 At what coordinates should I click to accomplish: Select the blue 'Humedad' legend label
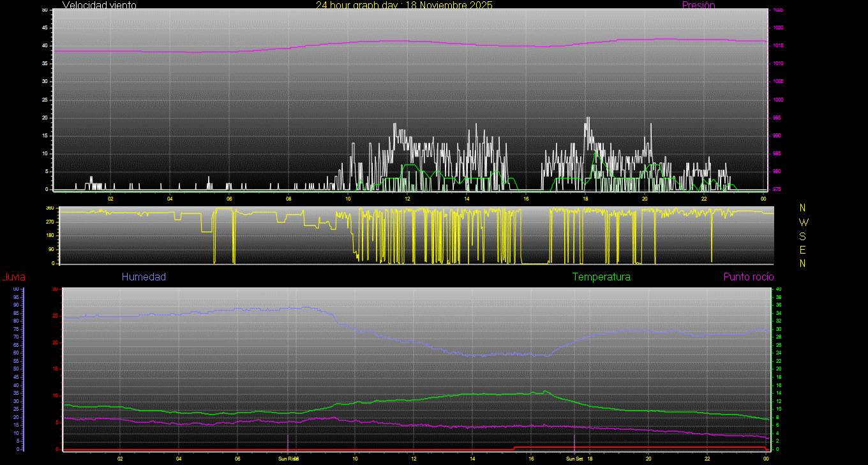point(144,277)
